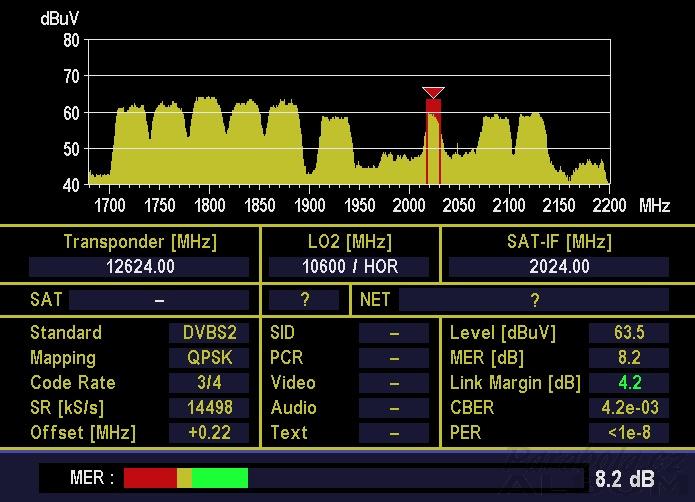The height and width of the screenshot is (502, 695).
Task: Select the red transponder cursor bar in the spectrum
Action: point(433,140)
